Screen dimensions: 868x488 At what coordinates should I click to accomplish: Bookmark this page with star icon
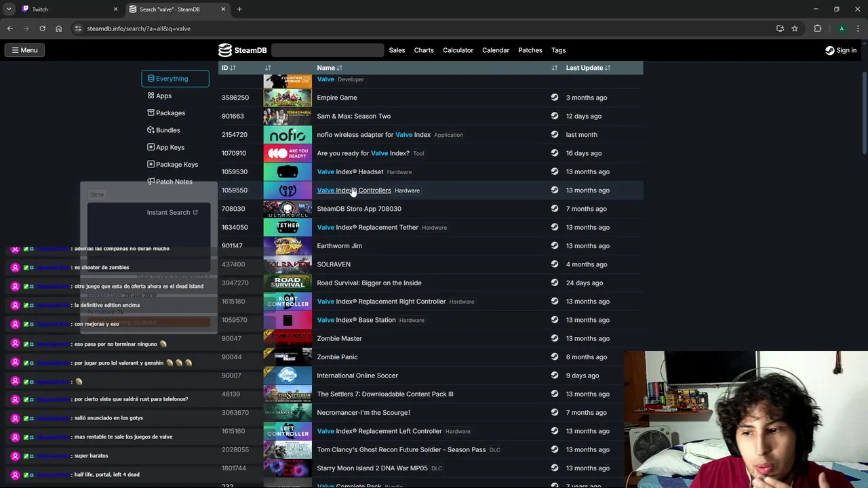(x=794, y=28)
